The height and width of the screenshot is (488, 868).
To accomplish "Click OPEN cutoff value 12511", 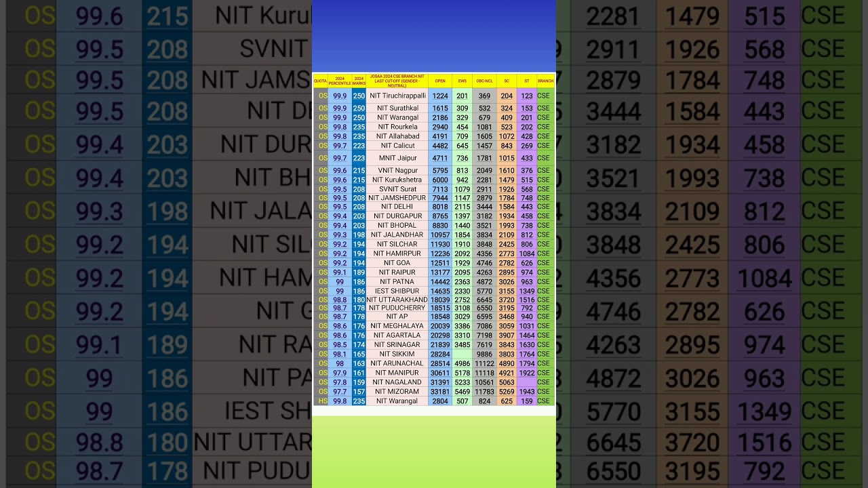I will [440, 263].
